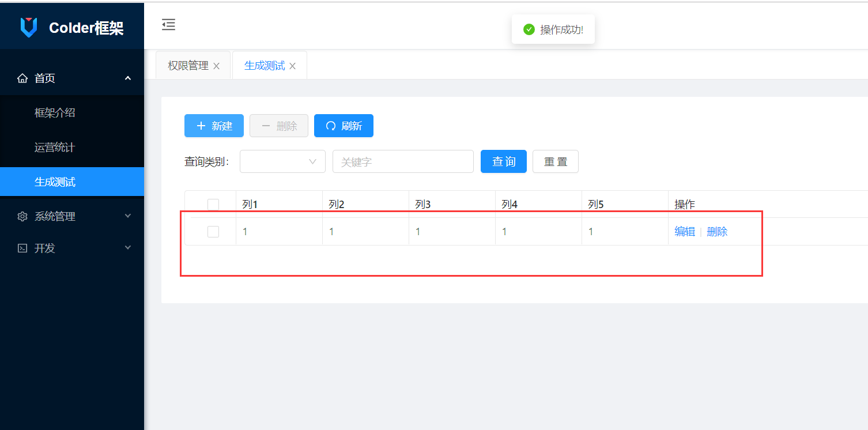Click the 列5 column header
Image resolution: width=868 pixels, height=430 pixels.
pos(625,204)
